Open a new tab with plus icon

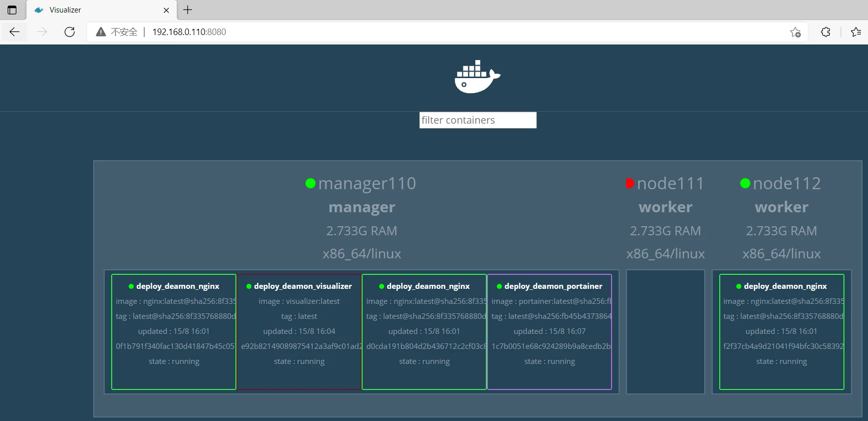tap(188, 10)
